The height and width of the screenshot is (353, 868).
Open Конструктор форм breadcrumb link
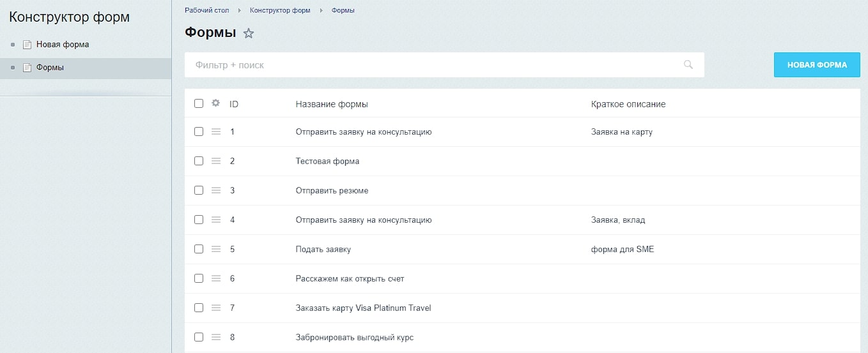280,10
